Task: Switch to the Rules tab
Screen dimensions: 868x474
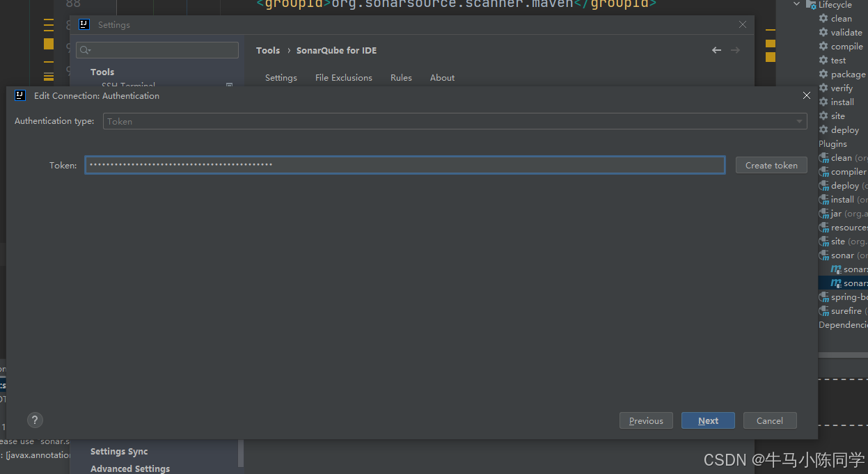Action: pos(401,78)
